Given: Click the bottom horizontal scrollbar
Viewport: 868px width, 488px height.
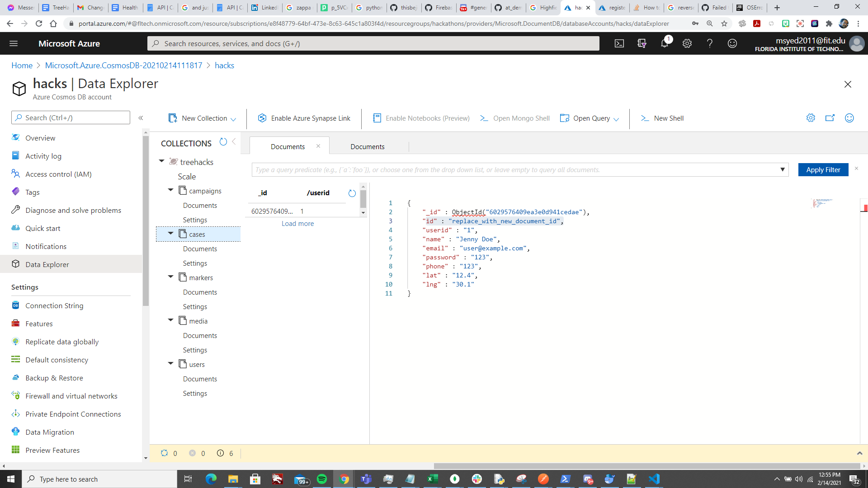Looking at the screenshot, I should (646, 466).
